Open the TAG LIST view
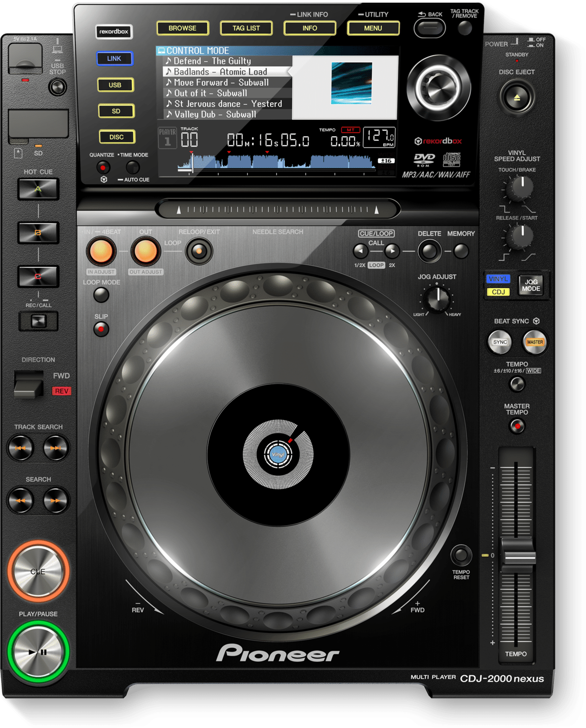586x728 pixels. (x=246, y=28)
